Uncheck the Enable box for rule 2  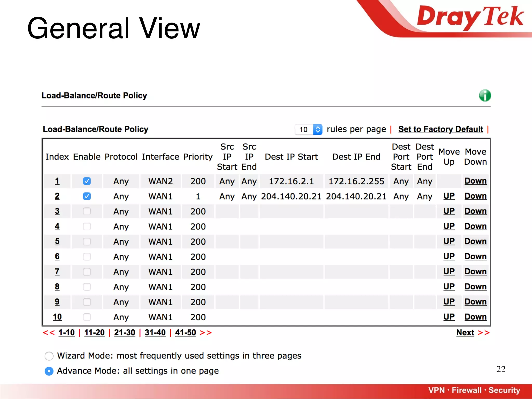coord(87,196)
